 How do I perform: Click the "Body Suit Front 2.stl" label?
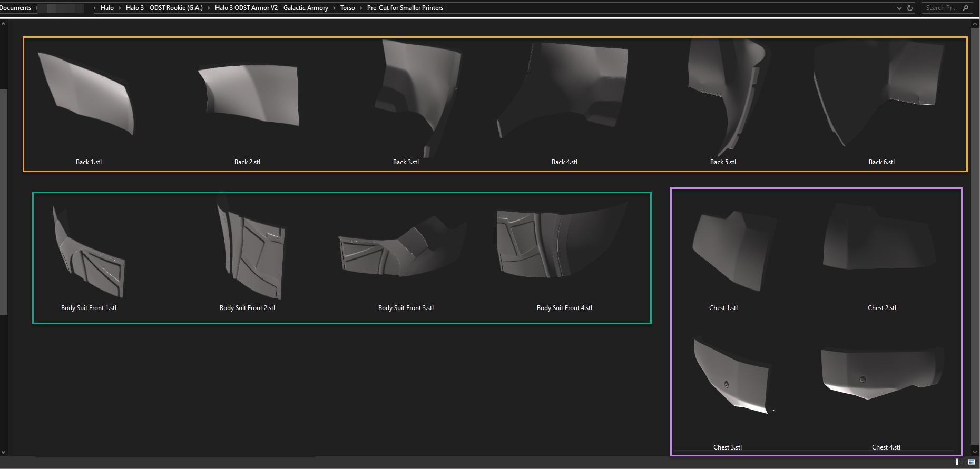pyautogui.click(x=247, y=308)
